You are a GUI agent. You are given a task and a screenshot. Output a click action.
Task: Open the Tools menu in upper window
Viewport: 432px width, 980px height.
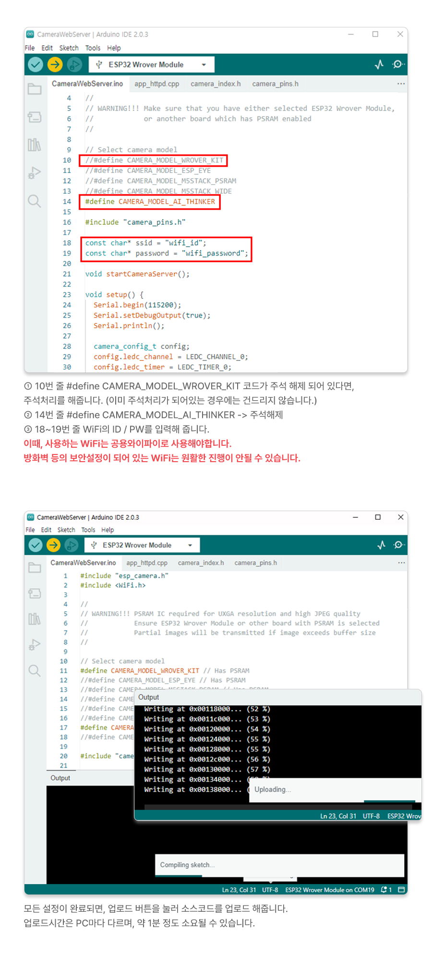click(93, 48)
